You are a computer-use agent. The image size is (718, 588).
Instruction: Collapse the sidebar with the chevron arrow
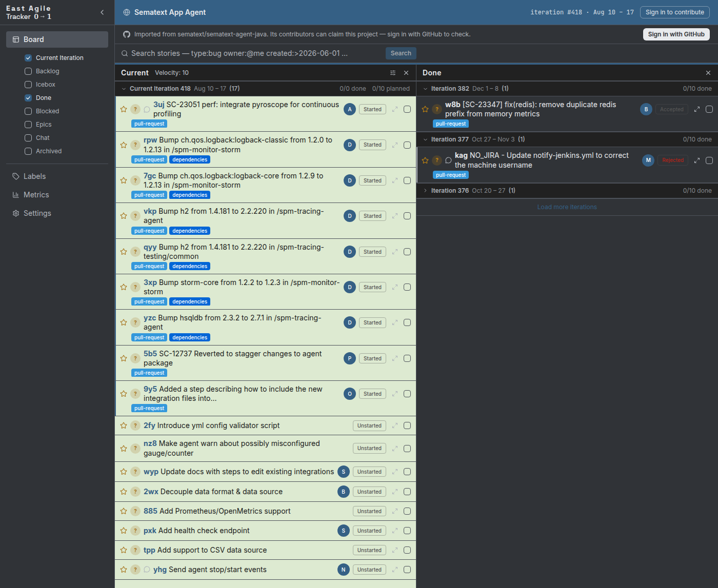(x=102, y=12)
